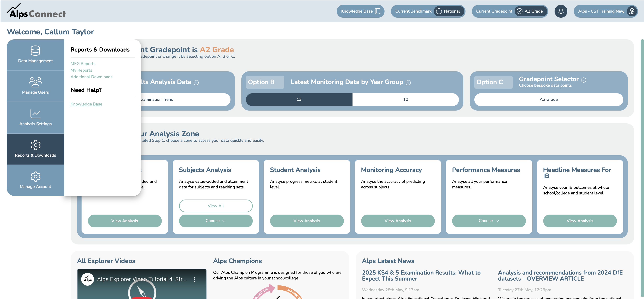Screen dimensions: 644x299
Task: Click "Welcome, Callum Taylor" heading
Action: [50, 32]
